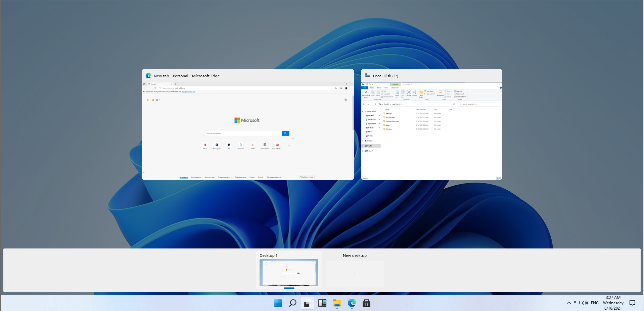Click profile avatar in Edge preview
The image size is (644, 311).
[346, 88]
